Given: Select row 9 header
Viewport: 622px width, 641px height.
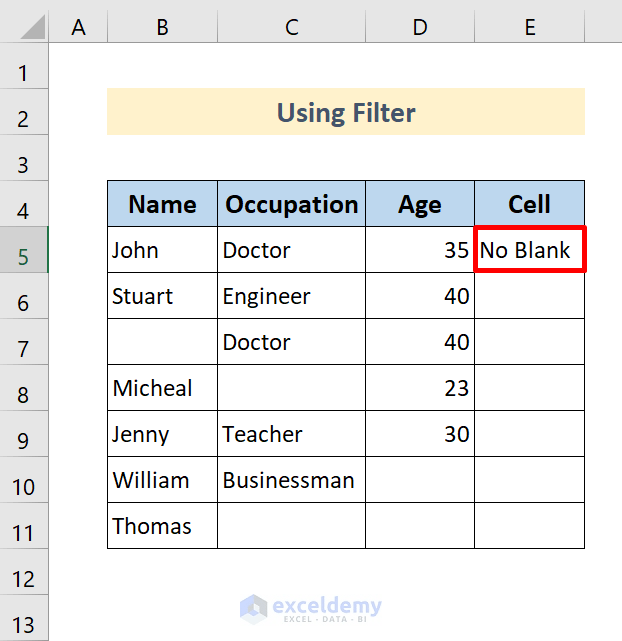Looking at the screenshot, I should [24, 434].
